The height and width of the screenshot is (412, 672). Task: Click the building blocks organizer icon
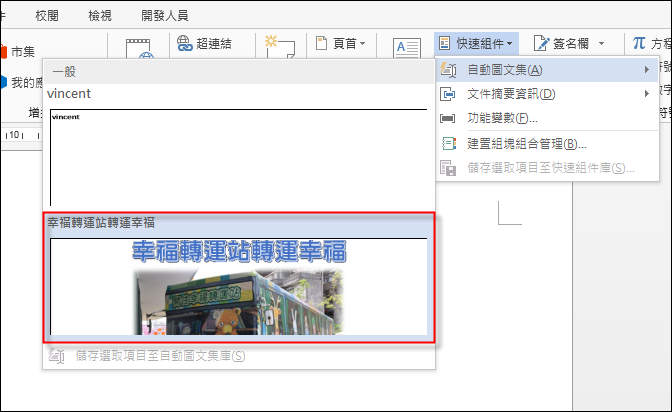point(448,144)
